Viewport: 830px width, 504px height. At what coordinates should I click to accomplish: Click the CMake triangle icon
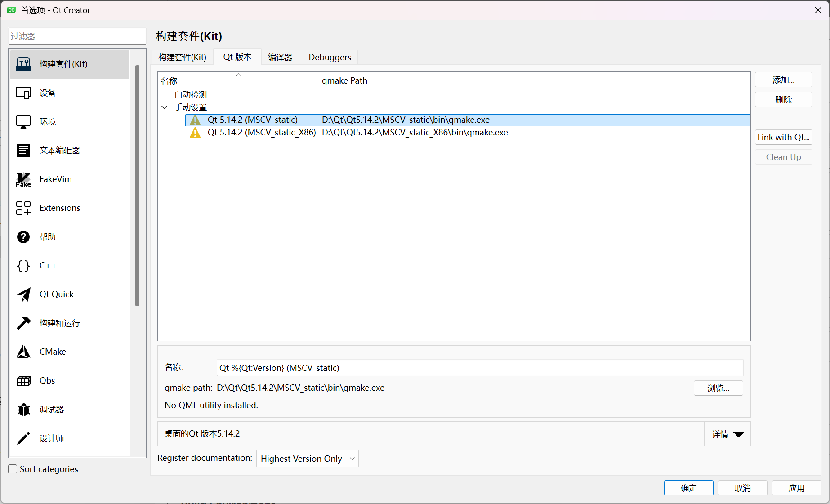tap(23, 352)
